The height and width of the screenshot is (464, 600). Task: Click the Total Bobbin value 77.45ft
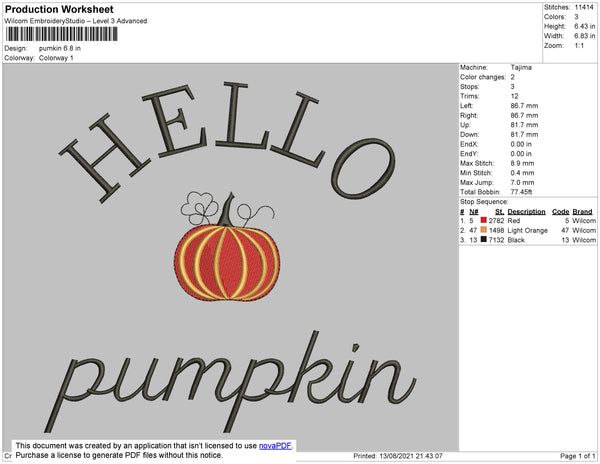pyautogui.click(x=521, y=192)
